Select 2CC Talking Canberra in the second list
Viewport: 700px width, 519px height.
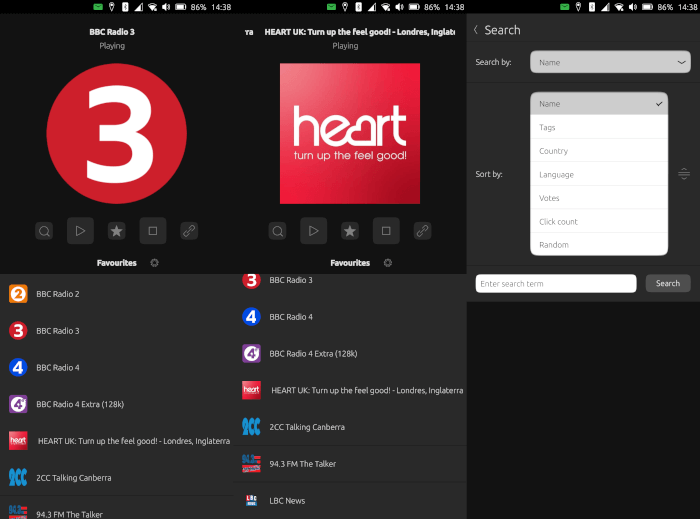click(x=350, y=427)
